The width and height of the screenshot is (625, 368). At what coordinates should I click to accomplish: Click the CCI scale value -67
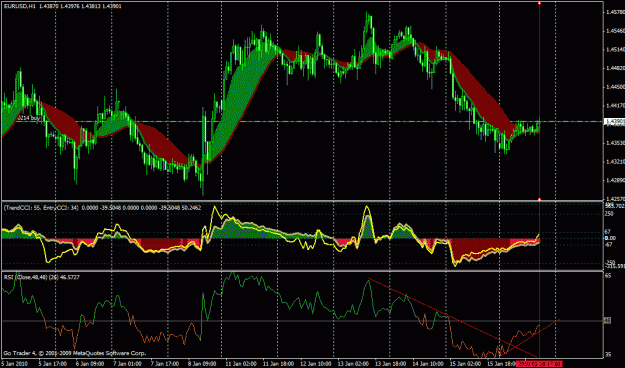coord(609,244)
